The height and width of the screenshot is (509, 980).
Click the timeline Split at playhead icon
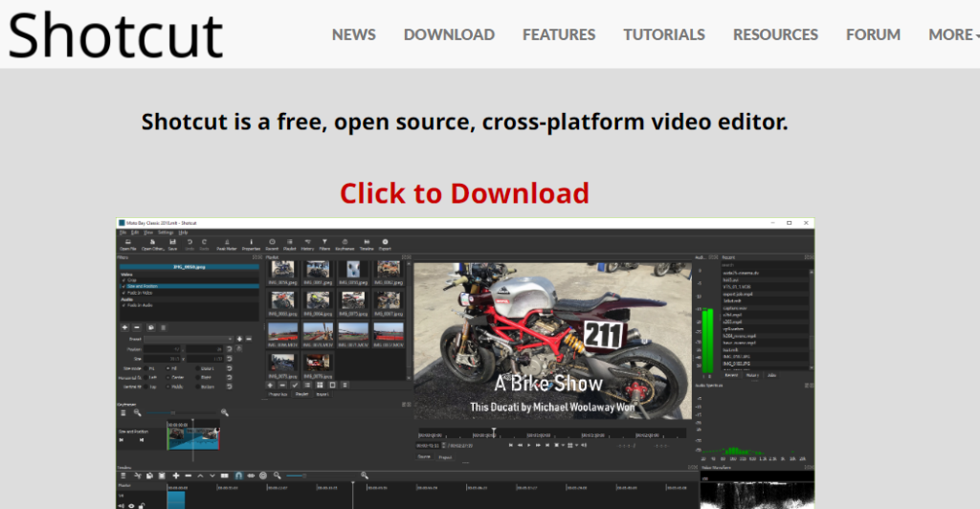[224, 476]
